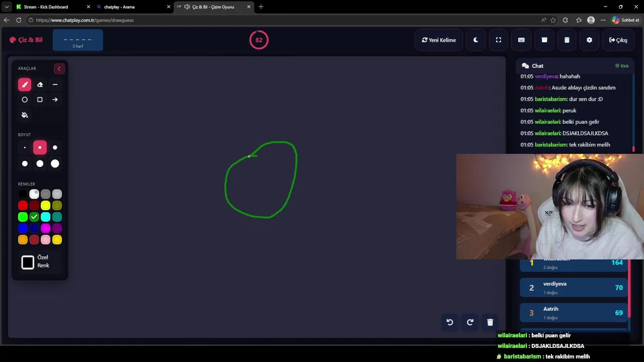
Task: Open game settings gear icon
Action: [590, 40]
